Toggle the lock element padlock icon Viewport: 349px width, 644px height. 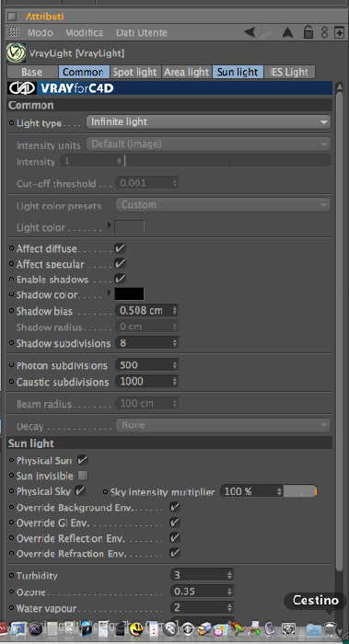coord(308,32)
